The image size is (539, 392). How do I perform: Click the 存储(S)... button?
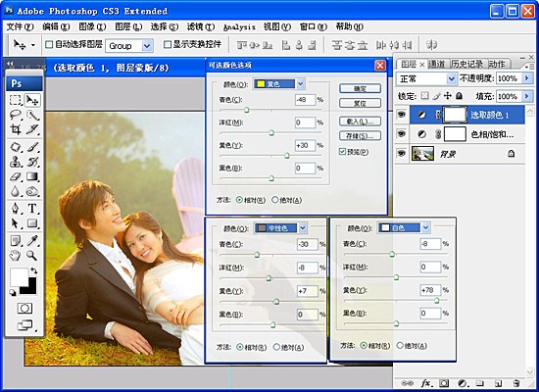click(360, 136)
